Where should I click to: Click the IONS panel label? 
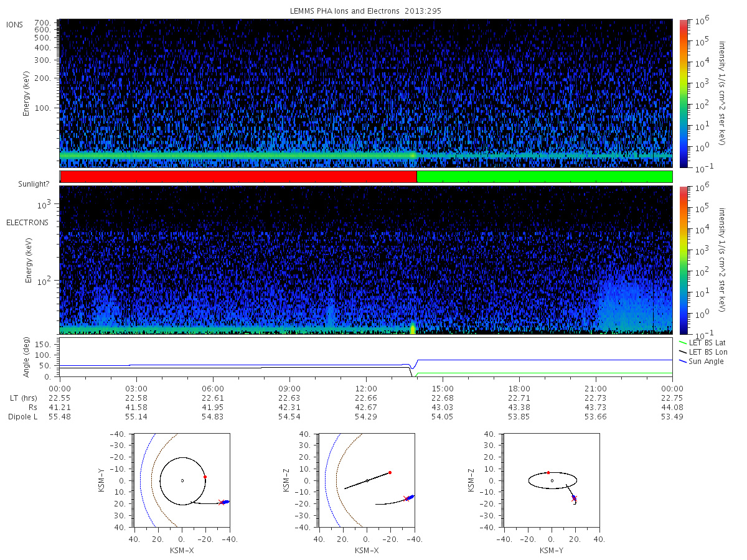point(16,24)
